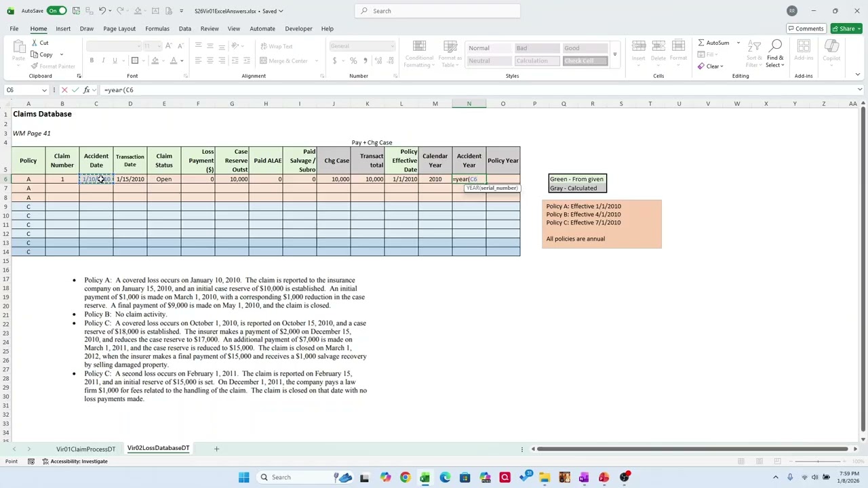Confirm formula with the checkmark icon

[x=76, y=90]
